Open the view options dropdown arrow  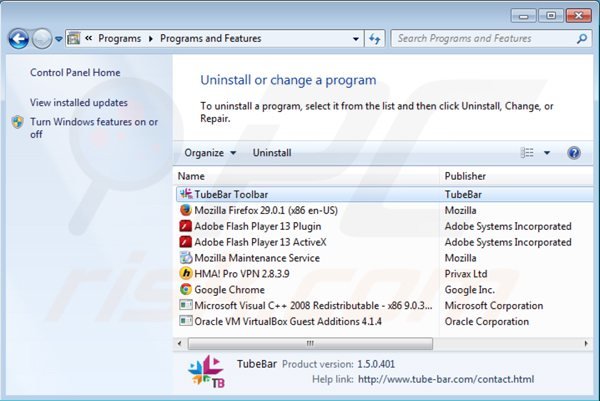547,153
